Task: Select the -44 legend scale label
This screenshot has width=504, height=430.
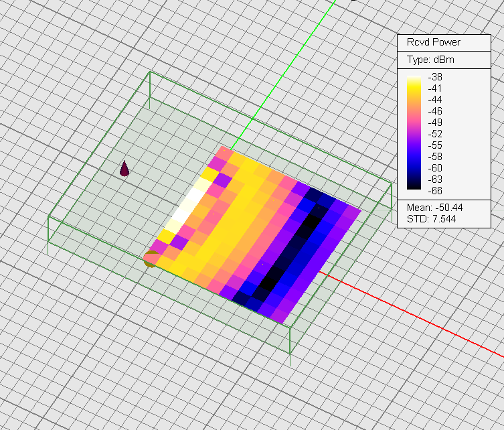Action: pyautogui.click(x=435, y=99)
